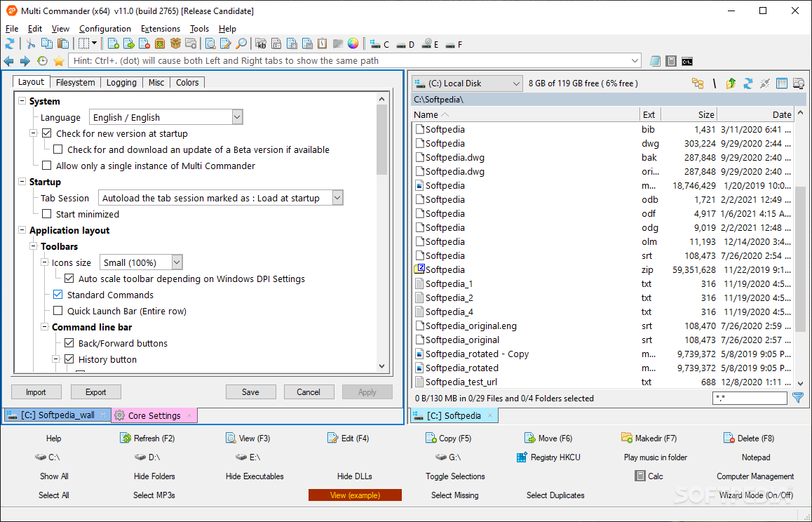Tick the Start minimized checkbox
The image size is (812, 522).
click(46, 213)
